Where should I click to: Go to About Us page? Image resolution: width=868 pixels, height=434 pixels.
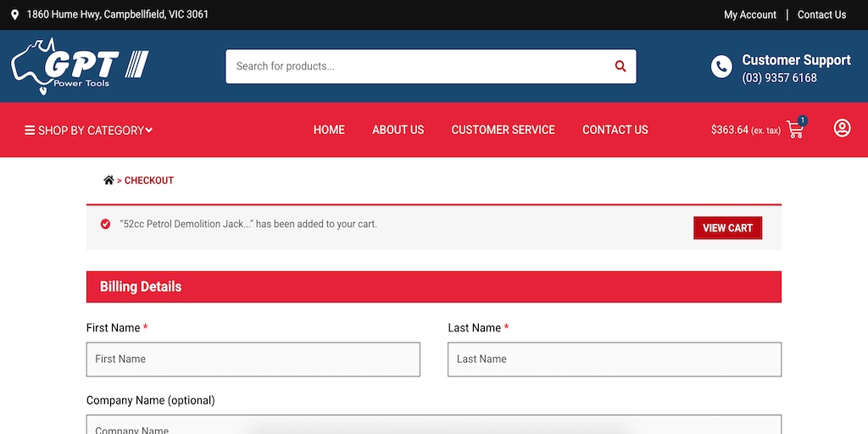pos(398,130)
